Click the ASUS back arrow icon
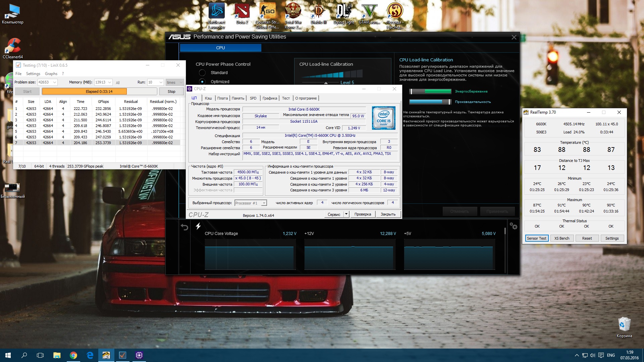This screenshot has height=362, width=644. [184, 227]
